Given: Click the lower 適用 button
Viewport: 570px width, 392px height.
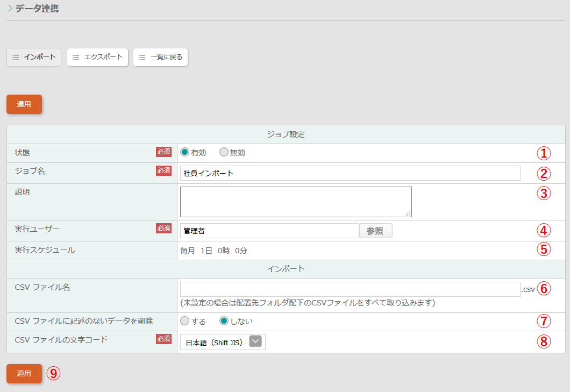Looking at the screenshot, I should (x=24, y=374).
